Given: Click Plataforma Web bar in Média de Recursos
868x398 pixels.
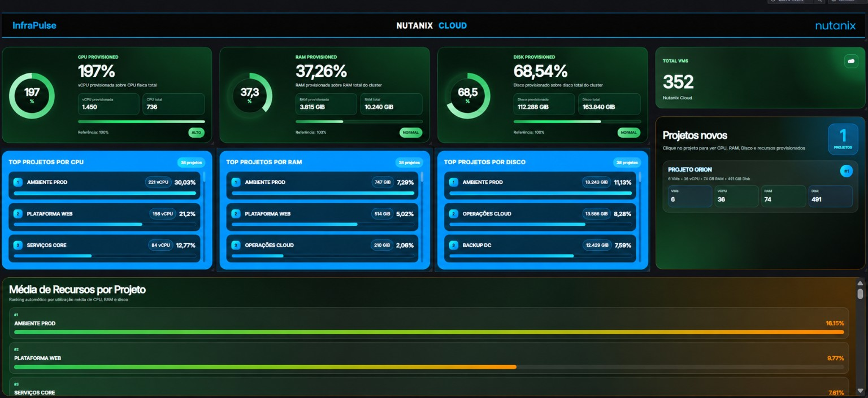Looking at the screenshot, I should (x=429, y=367).
